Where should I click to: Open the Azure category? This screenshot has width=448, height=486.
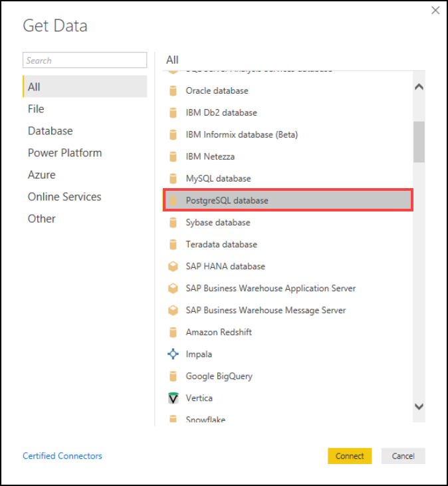(42, 175)
